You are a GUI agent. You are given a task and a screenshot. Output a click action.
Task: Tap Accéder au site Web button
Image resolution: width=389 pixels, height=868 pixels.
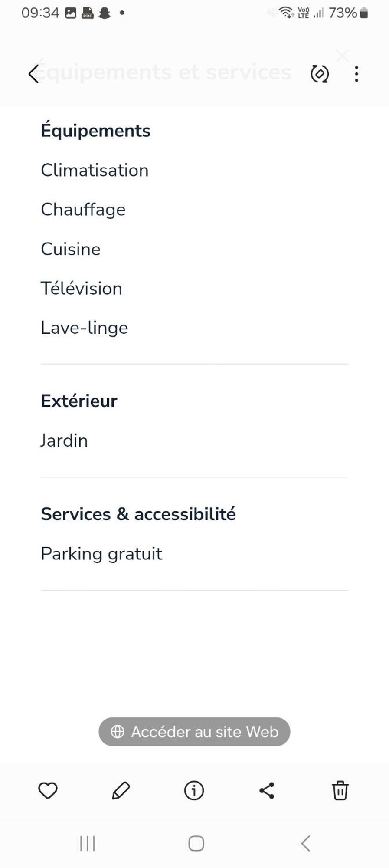click(194, 732)
